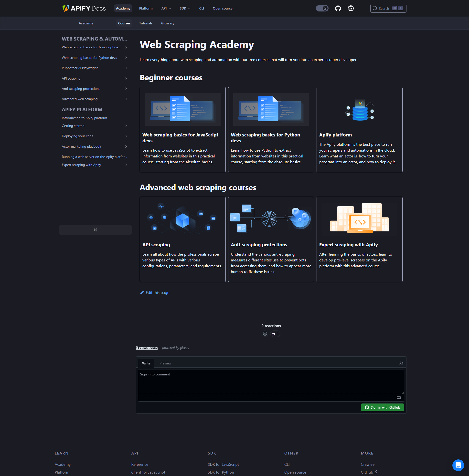Image resolution: width=469 pixels, height=476 pixels.
Task: Switch to Preview comment tab
Action: 165,363
